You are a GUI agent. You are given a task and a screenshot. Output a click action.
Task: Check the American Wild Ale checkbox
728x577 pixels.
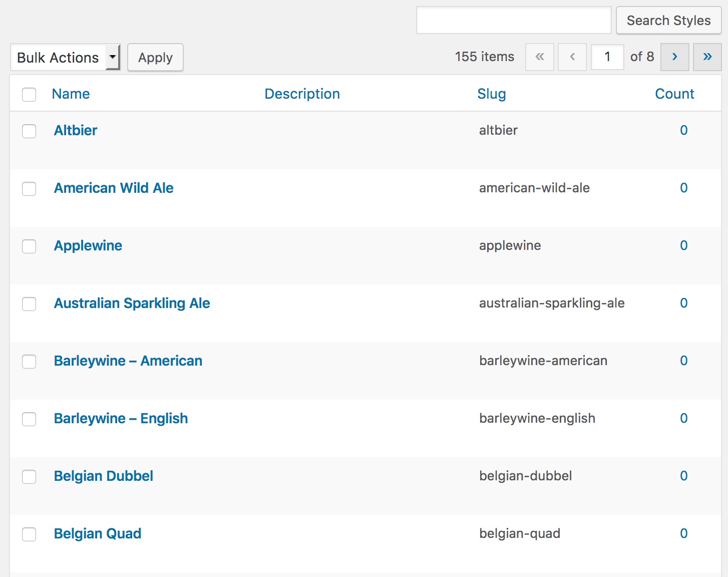[x=29, y=188]
